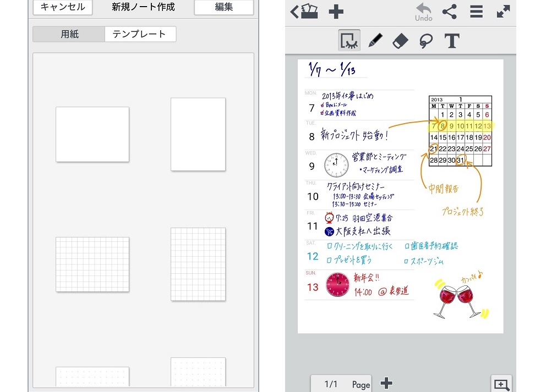The width and height of the screenshot is (546, 392).
Task: Add a new page with plus
Action: tap(386, 383)
